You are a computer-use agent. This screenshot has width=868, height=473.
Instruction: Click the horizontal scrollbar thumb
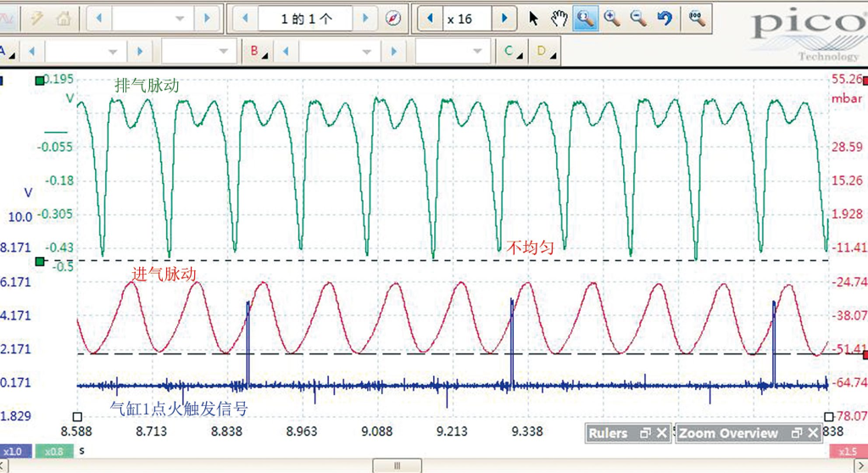pos(397,466)
